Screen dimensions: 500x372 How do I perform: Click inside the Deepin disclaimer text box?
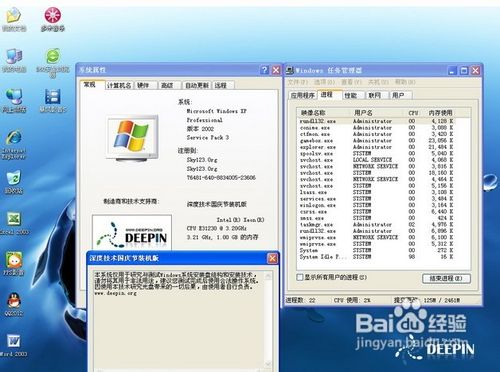(x=179, y=320)
